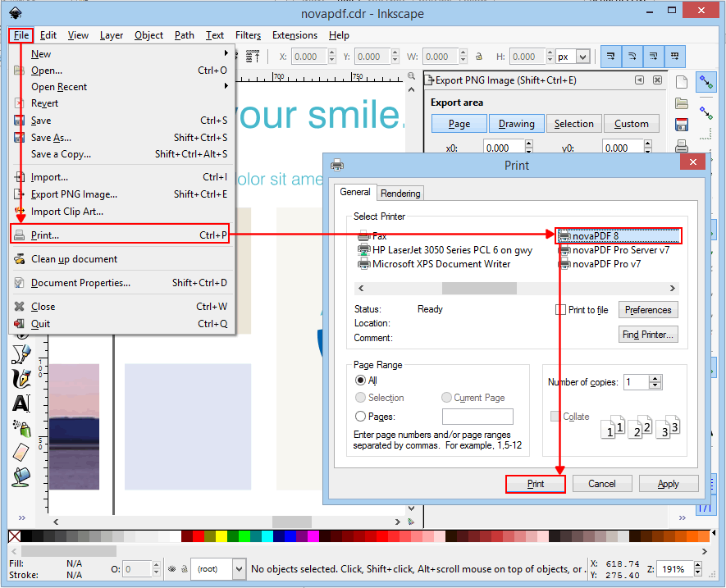Click the rounded-corner scaling toggle icon
Screen dimensions: 726x588
coord(632,57)
